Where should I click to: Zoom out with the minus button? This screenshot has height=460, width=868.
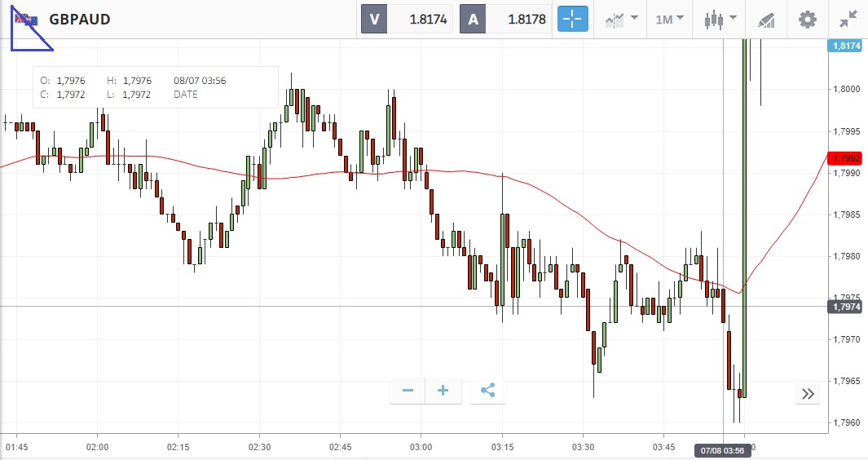408,391
